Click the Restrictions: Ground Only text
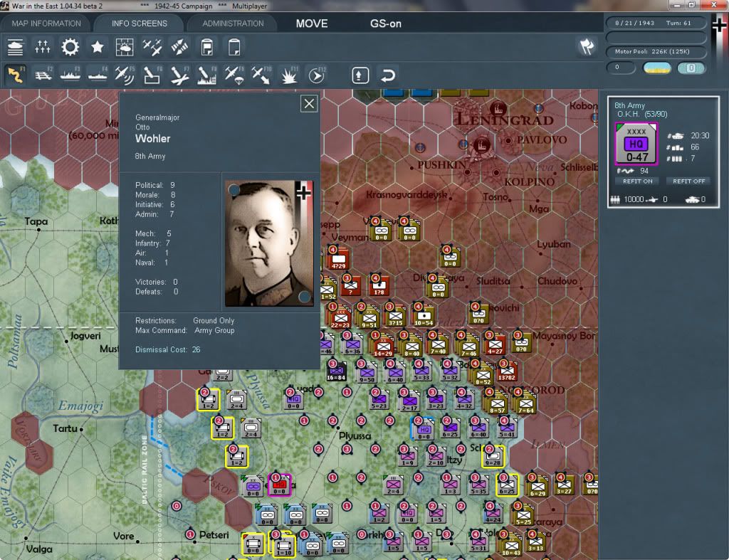Viewport: 729px width, 560px height. coord(185,321)
